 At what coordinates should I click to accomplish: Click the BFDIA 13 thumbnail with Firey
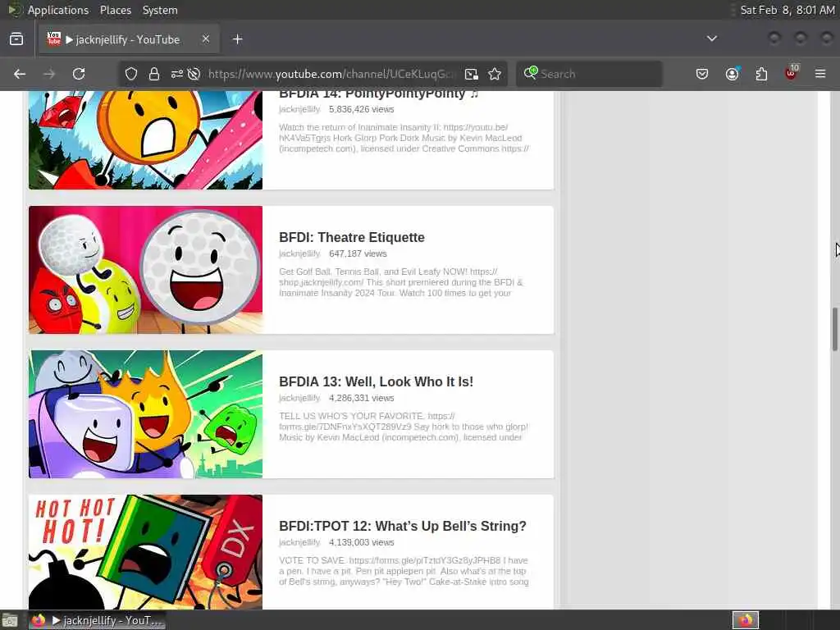pos(146,414)
